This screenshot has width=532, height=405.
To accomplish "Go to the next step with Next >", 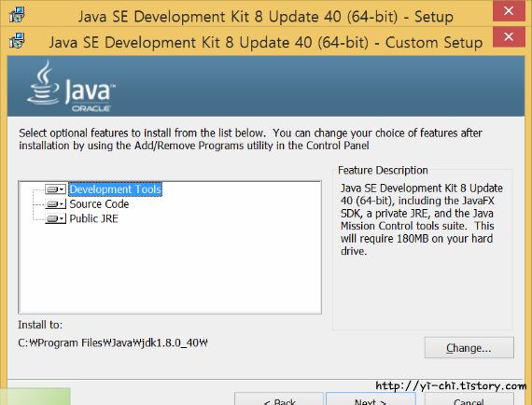I will click(x=371, y=399).
